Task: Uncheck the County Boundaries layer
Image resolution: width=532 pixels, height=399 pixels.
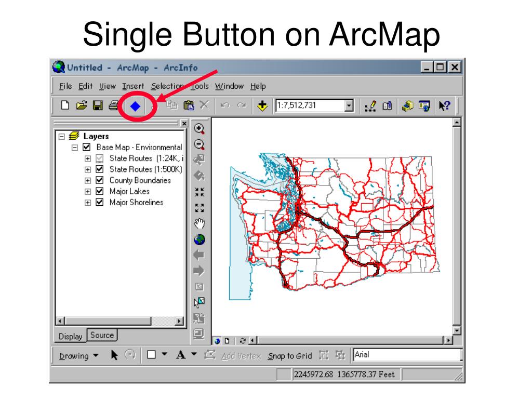Action: click(x=99, y=180)
